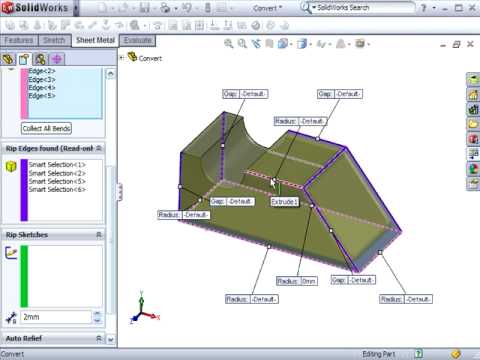Click the Hide/Show Items icon
Viewport: 480px width, 360px height.
tap(321, 44)
